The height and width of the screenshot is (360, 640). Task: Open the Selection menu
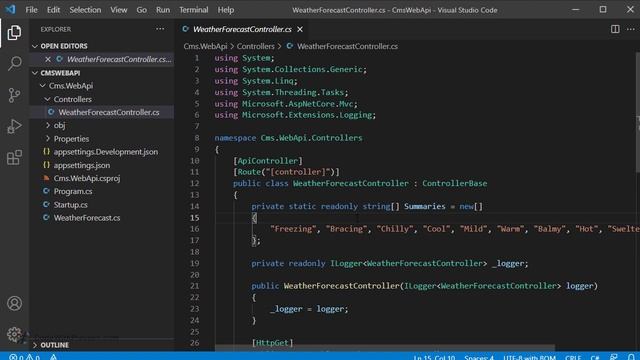tap(85, 10)
